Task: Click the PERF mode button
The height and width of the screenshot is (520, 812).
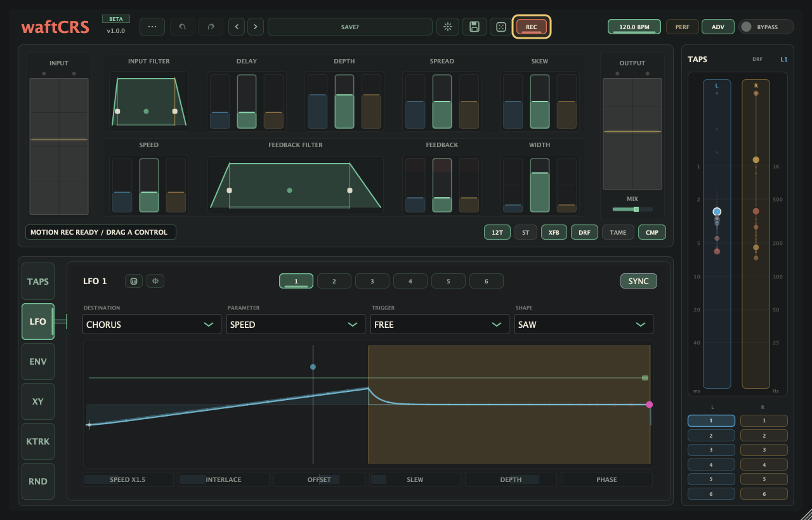Action: click(683, 27)
